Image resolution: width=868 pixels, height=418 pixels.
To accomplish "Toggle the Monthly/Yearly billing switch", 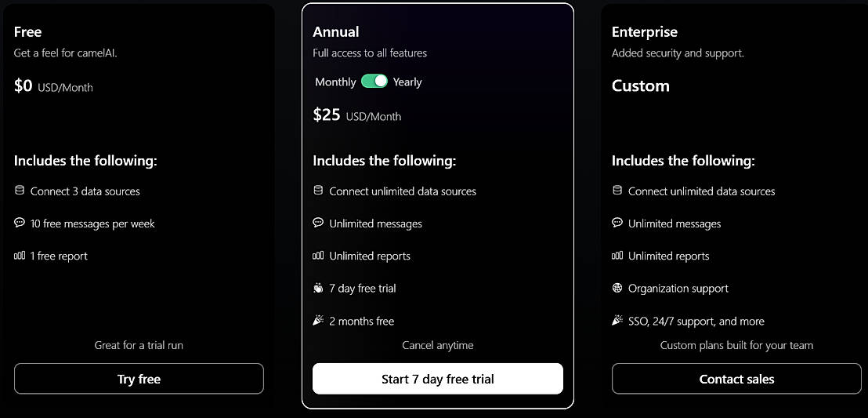I will point(374,81).
